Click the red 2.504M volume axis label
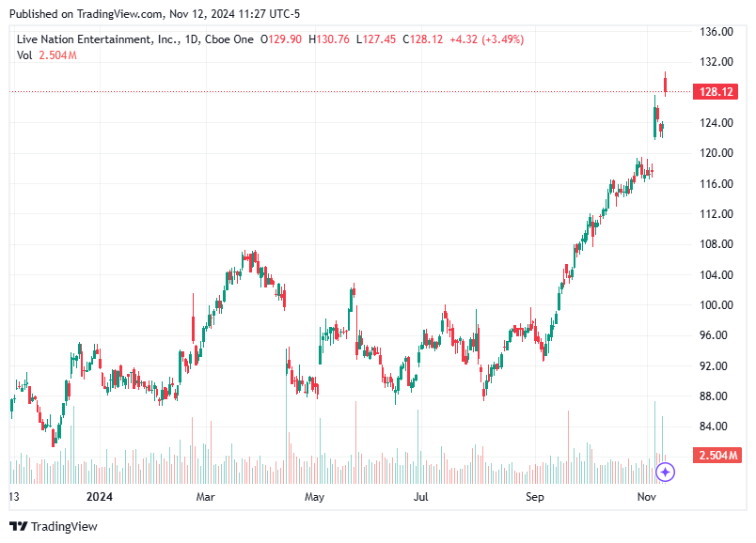 [717, 455]
